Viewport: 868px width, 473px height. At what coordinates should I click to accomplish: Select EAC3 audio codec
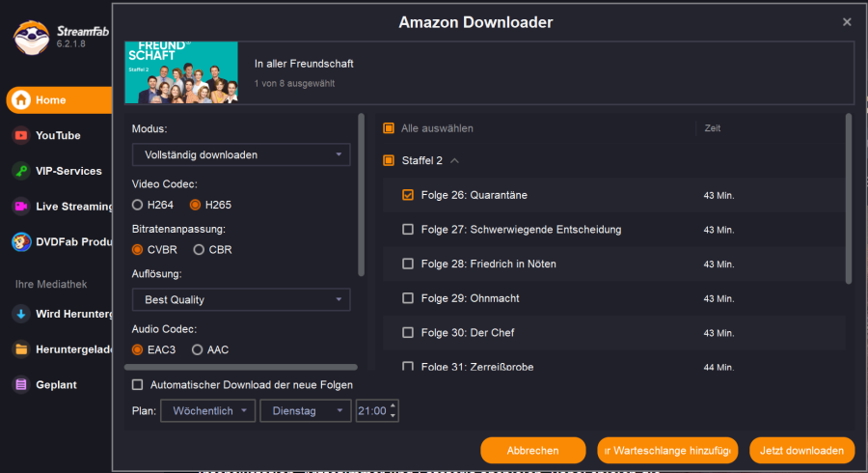click(137, 350)
